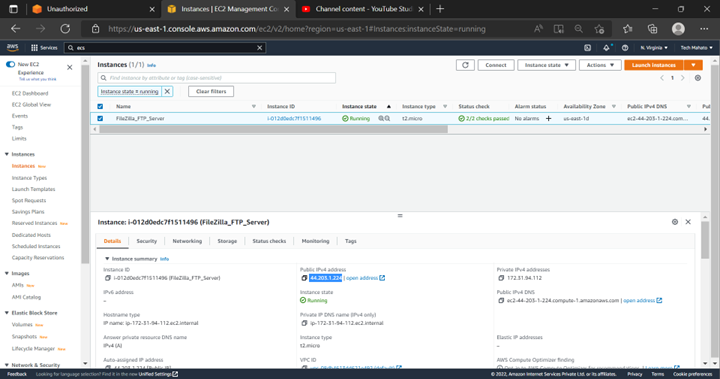Close the EC2 sidebar navigation
Screen dimensions: 720x379
point(70,68)
